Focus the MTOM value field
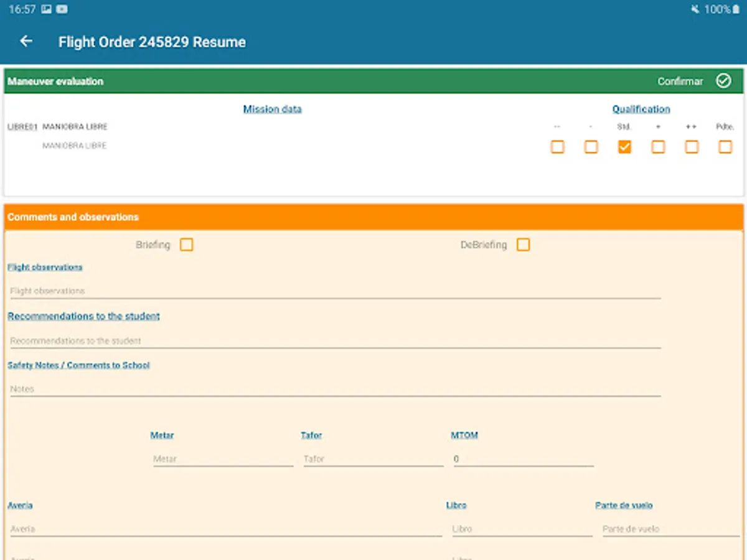Viewport: 747px width, 560px height. (x=522, y=459)
